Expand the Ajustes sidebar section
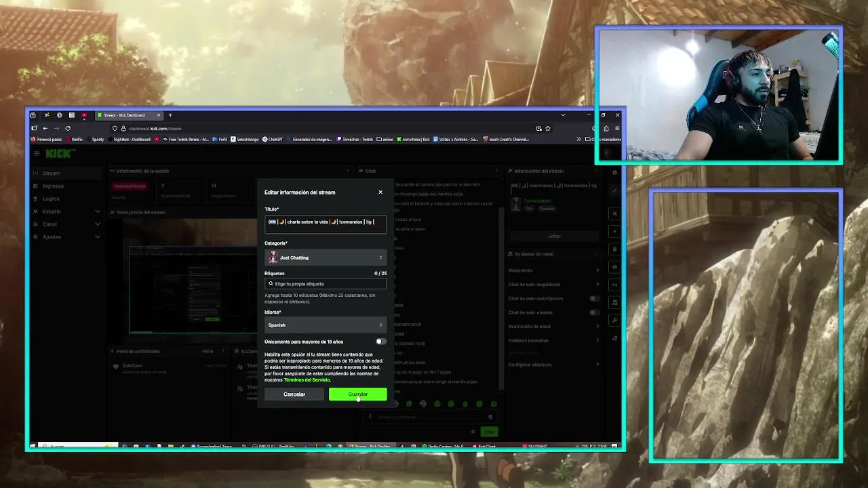 point(66,237)
